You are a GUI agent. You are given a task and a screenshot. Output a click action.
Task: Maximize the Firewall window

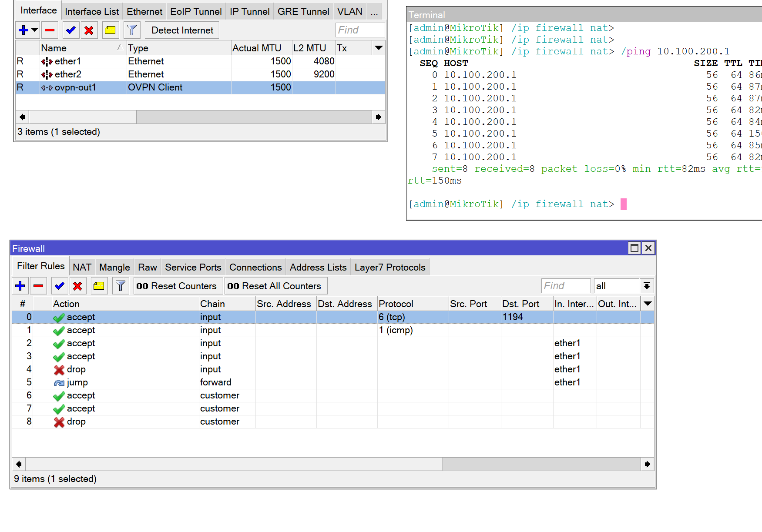tap(634, 248)
